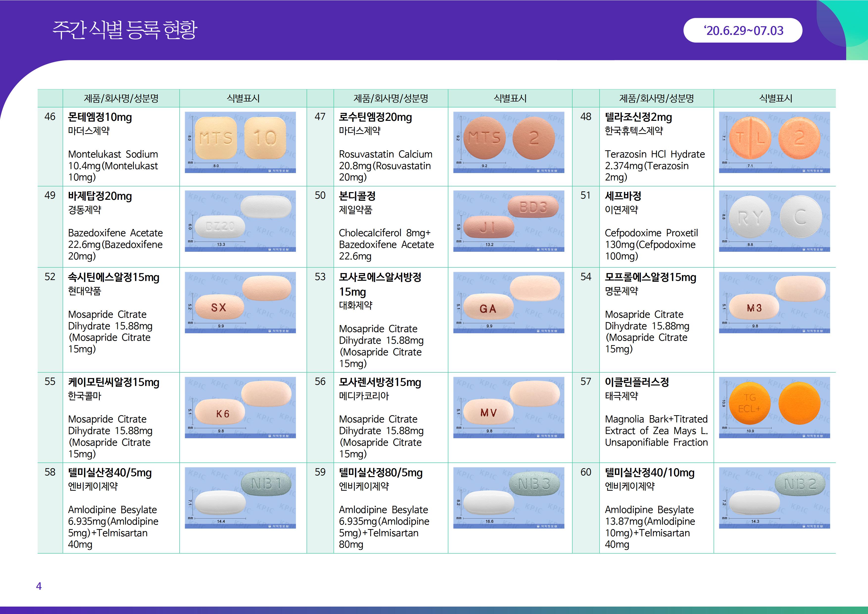Click the TG ECL+ orange pill image
The width and height of the screenshot is (868, 614).
tap(774, 408)
